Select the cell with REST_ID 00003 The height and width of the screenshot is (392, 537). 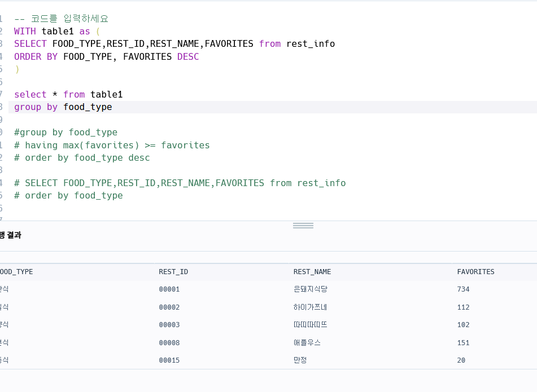(x=169, y=325)
